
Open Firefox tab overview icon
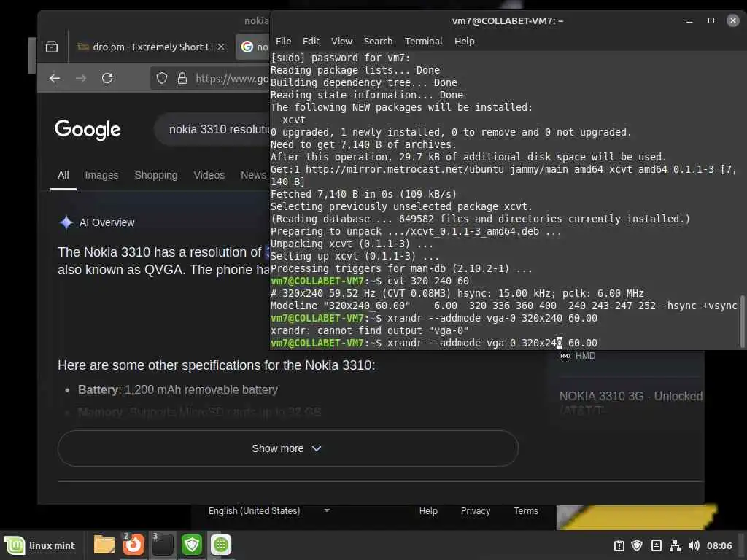tap(52, 47)
